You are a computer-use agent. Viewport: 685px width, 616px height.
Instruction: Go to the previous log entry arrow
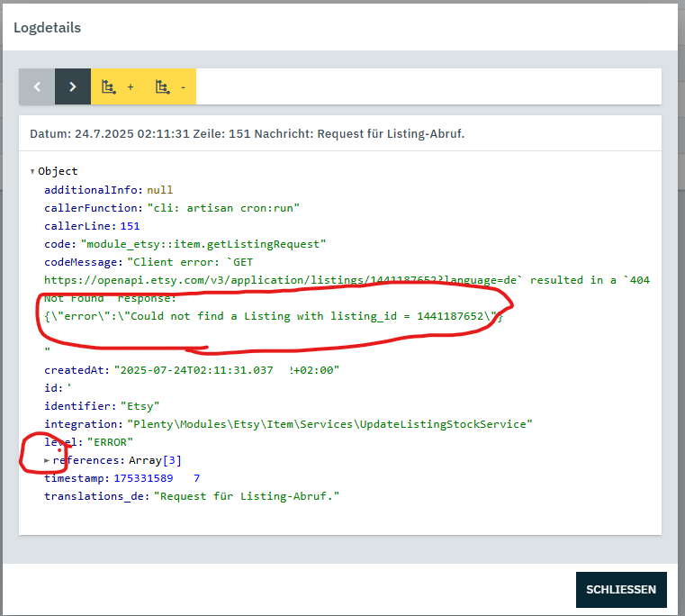[37, 86]
